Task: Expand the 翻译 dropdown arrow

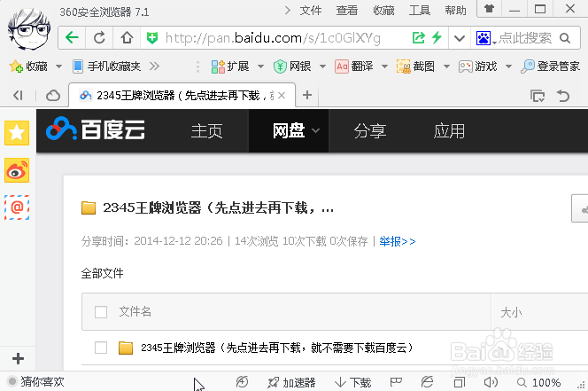Action: [384, 66]
